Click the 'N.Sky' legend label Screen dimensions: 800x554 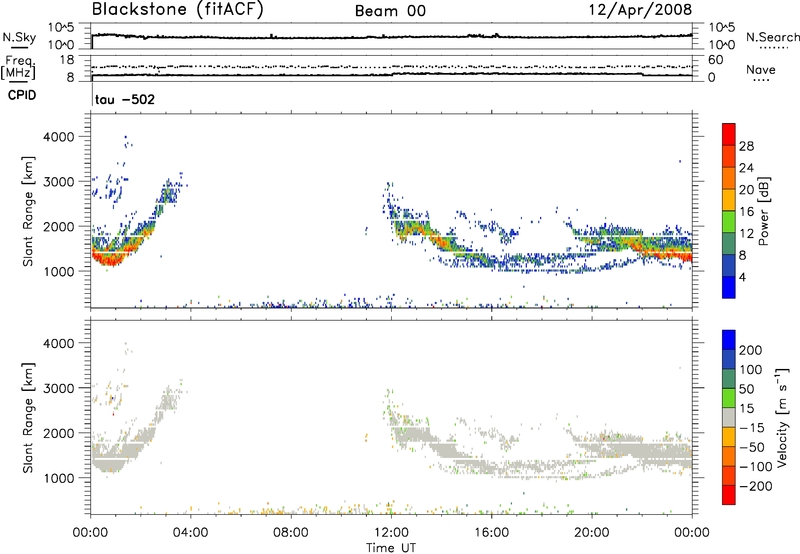(19, 37)
